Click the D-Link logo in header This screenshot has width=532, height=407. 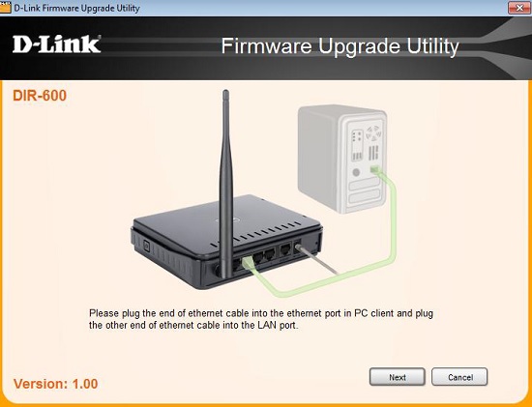tap(57, 44)
